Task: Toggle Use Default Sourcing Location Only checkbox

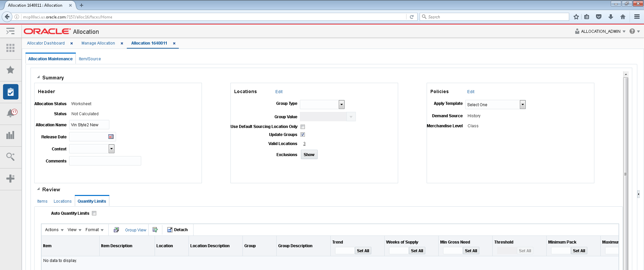Action: pyautogui.click(x=303, y=127)
